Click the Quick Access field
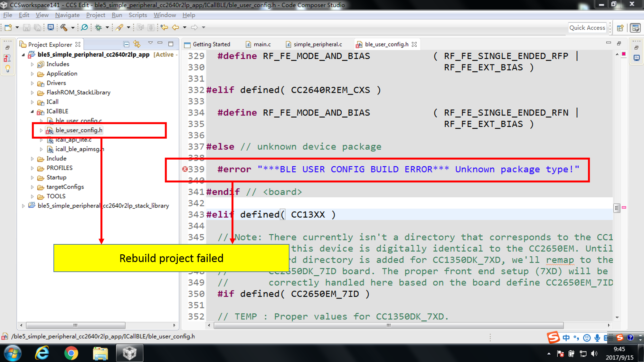The height and width of the screenshot is (362, 644). point(587,28)
